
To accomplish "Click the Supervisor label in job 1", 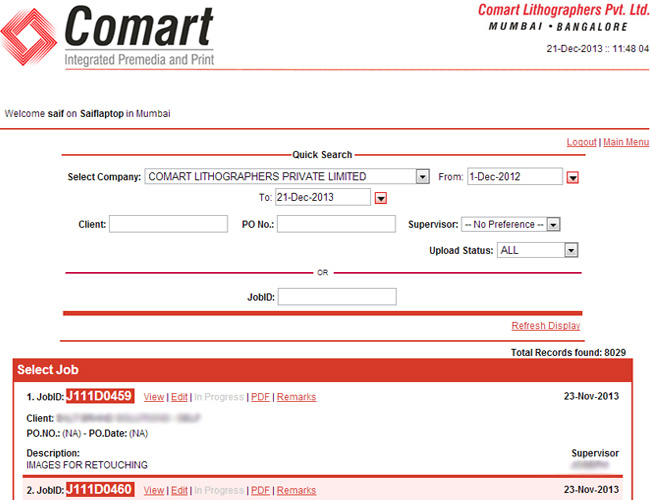I will [595, 453].
